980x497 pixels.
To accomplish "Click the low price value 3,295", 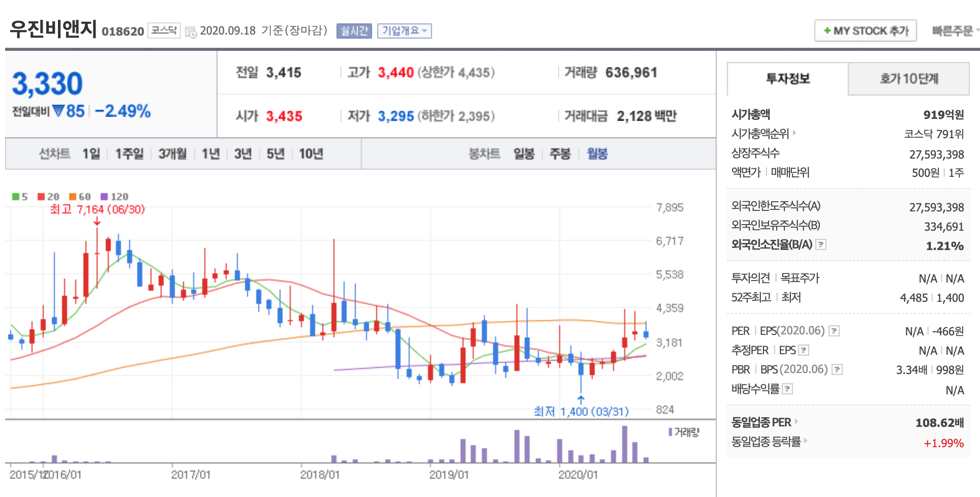I will tap(395, 116).
